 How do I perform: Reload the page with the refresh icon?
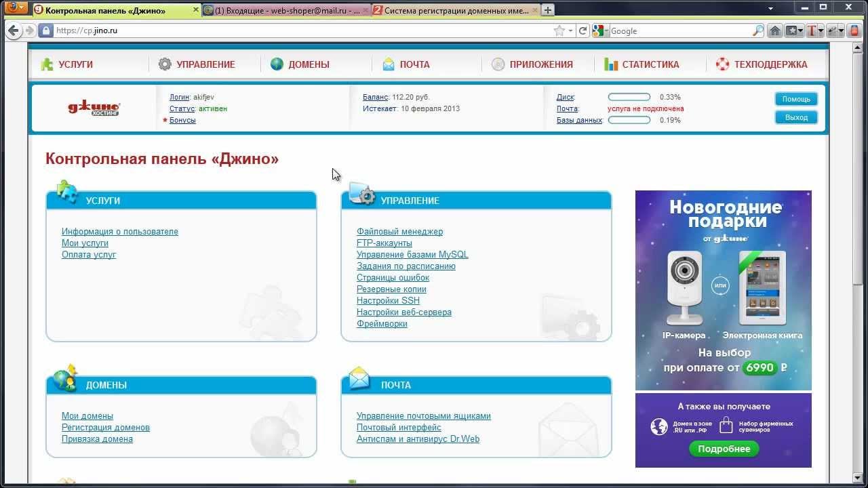coord(583,30)
